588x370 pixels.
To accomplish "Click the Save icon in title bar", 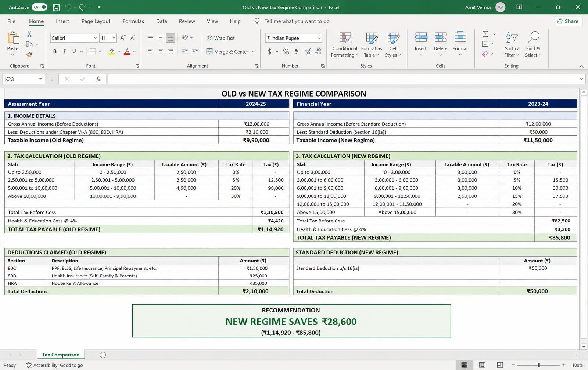I will 56,7.
